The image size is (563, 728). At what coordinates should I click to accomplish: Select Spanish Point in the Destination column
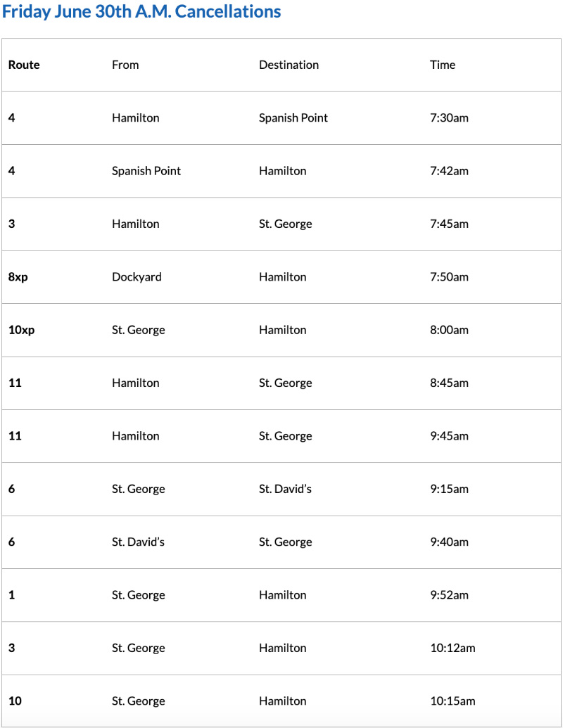click(x=293, y=118)
